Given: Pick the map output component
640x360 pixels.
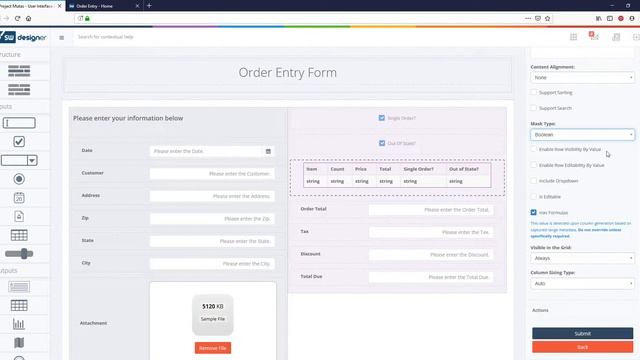Looking at the screenshot, I should (x=19, y=343).
